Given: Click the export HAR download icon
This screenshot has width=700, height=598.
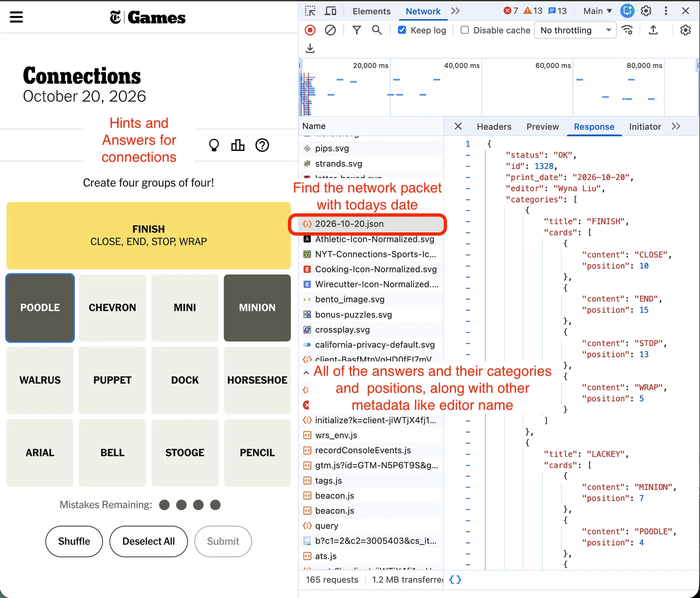Looking at the screenshot, I should [x=310, y=48].
